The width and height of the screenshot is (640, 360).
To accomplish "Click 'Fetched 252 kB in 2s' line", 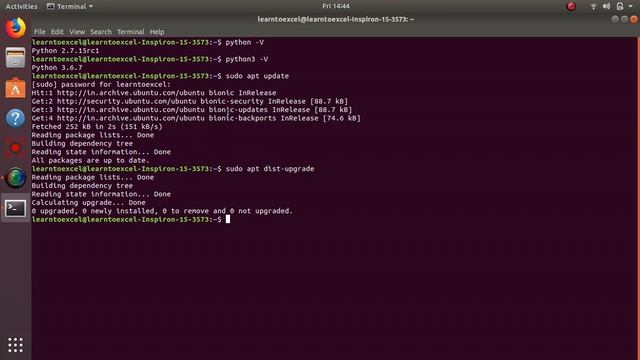I will tap(97, 127).
